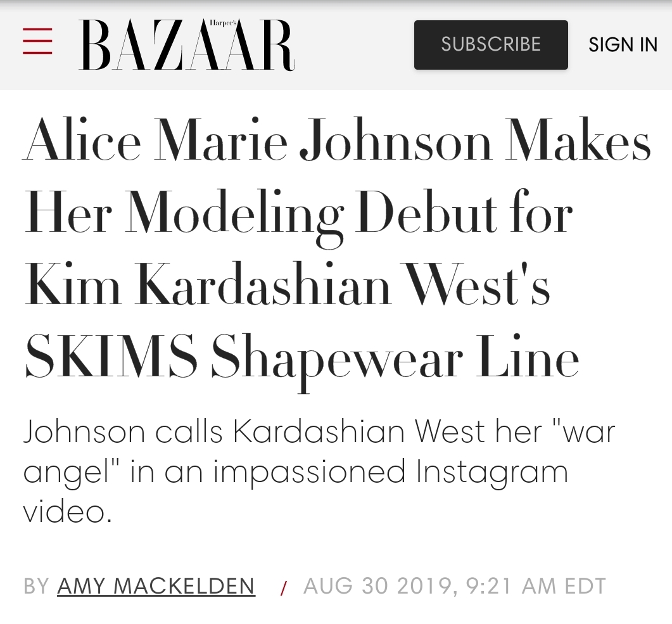Open the Sign In page
Viewport: 672px width, 624px height.
623,44
